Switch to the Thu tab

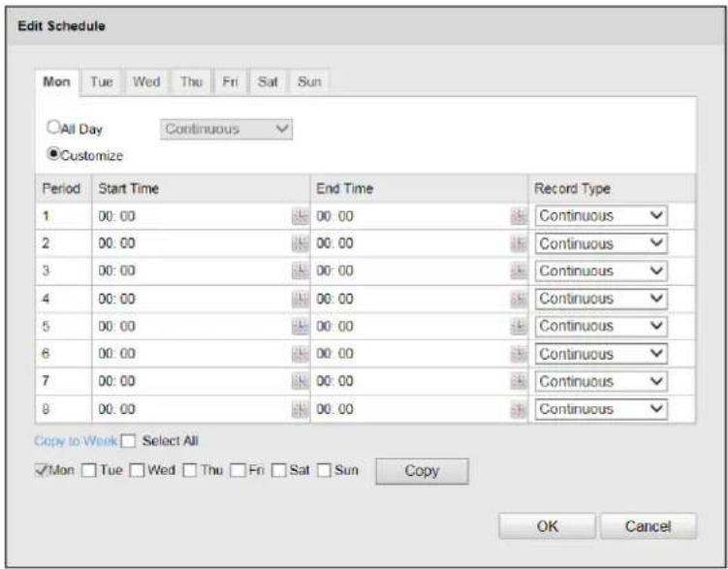191,82
